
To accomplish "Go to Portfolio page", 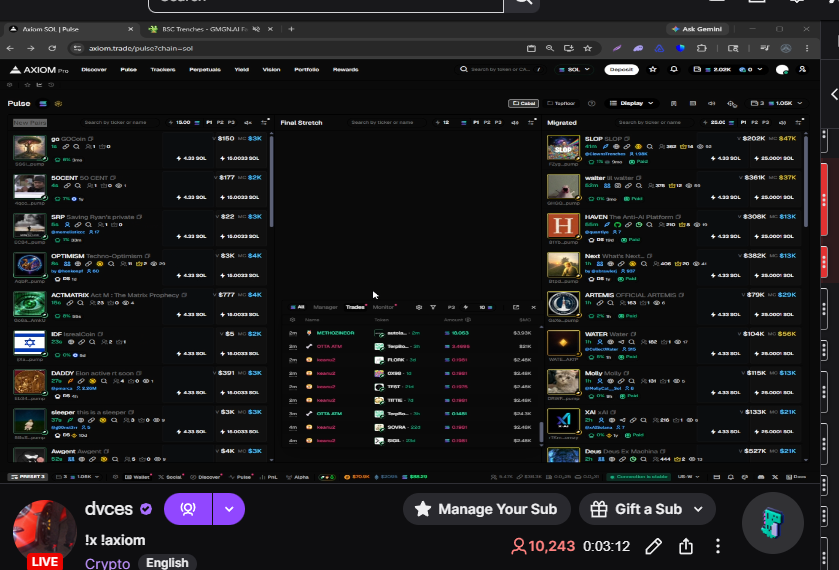I will [306, 70].
